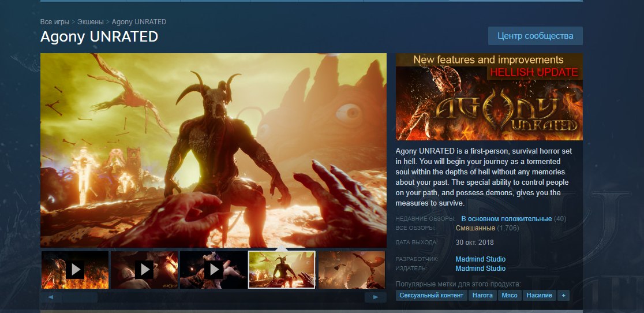Click the left arrow of the thumbnail strip
Image resolution: width=644 pixels, height=313 pixels.
(x=51, y=297)
